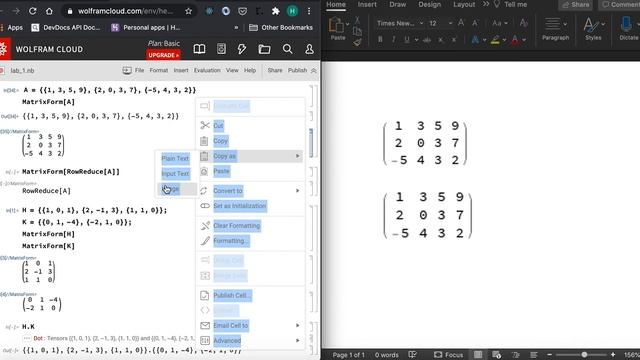Open Convert to submenu in context menu
The width and height of the screenshot is (640, 360).
251,191
